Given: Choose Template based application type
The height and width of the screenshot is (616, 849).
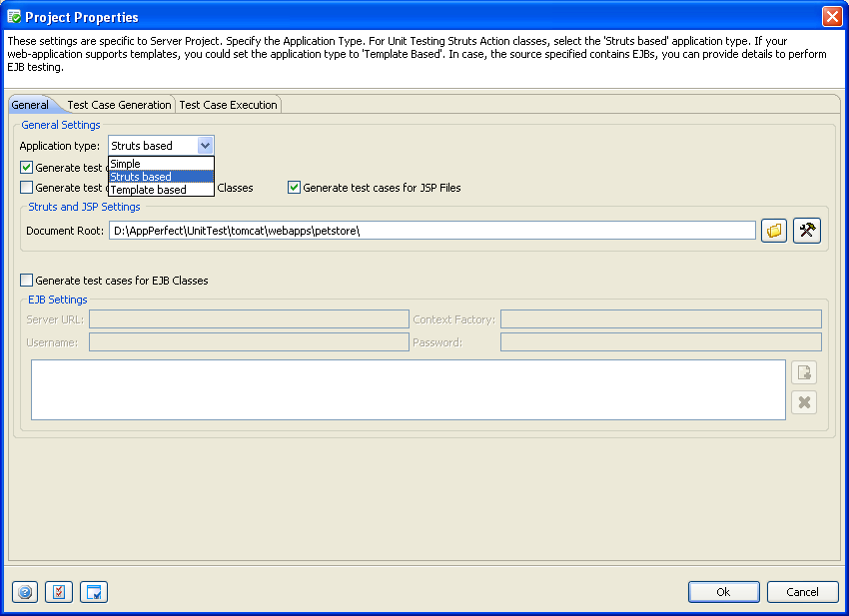Looking at the screenshot, I should coord(162,190).
